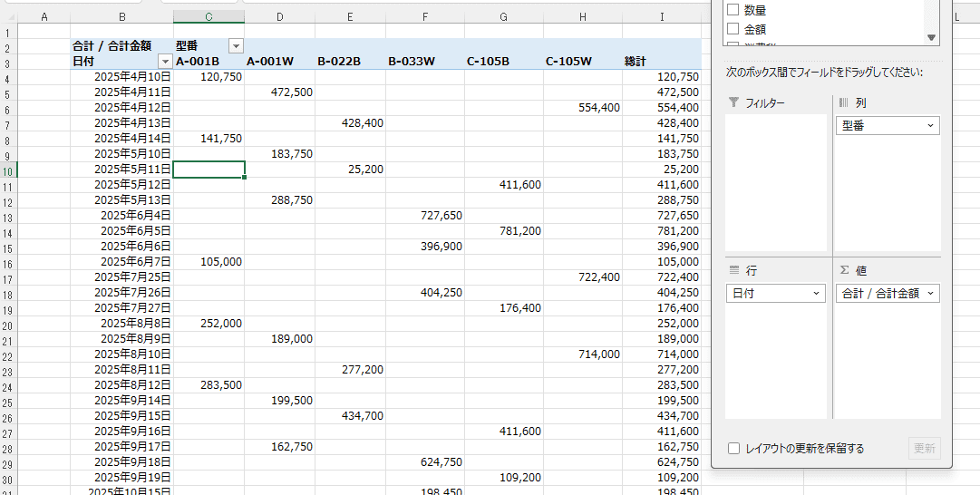Viewport: 980px width, 495px height.
Task: Select row 25 header
Action: tap(8, 401)
